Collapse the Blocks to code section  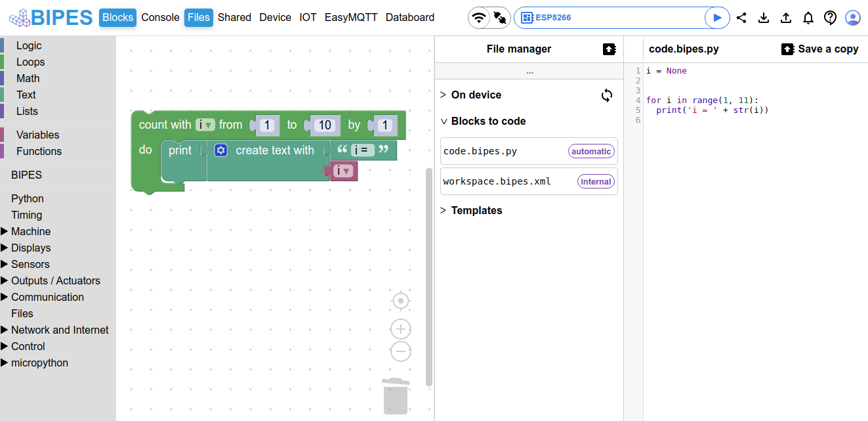coord(488,121)
